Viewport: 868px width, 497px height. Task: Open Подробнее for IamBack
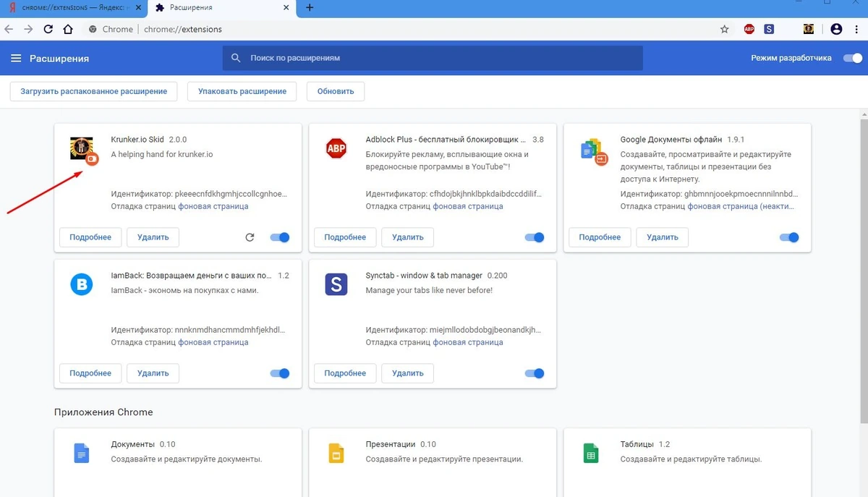tap(90, 373)
